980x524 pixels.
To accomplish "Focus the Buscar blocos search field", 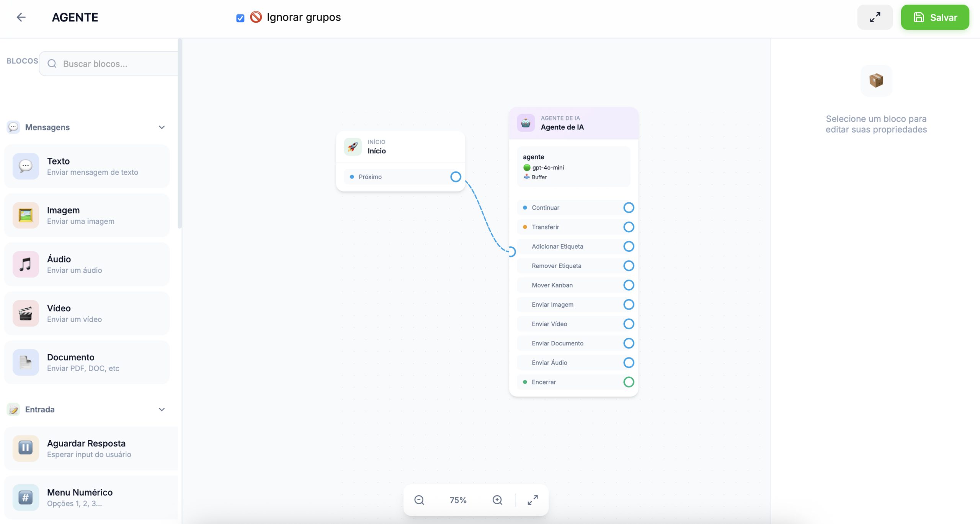I will click(x=109, y=63).
